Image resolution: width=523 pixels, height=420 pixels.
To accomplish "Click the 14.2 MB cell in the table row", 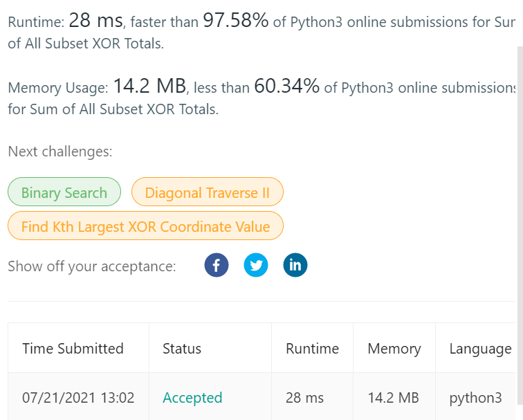I will click(x=393, y=398).
